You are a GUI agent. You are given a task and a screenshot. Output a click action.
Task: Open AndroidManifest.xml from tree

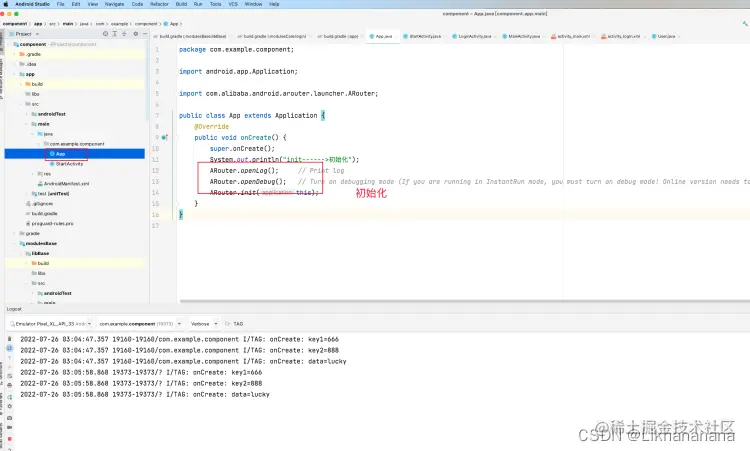[x=66, y=184]
